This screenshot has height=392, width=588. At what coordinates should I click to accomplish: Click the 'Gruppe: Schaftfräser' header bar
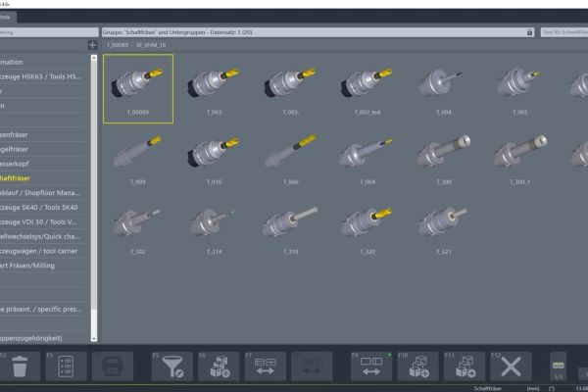coord(318,32)
